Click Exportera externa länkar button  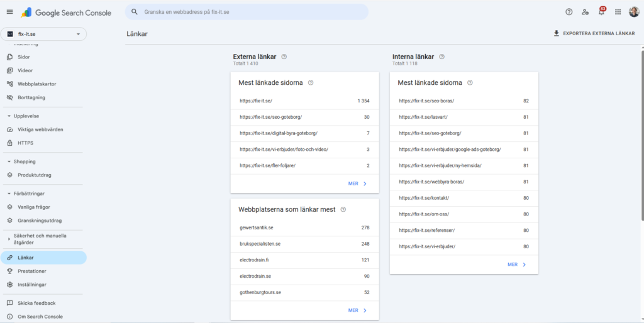(x=594, y=33)
